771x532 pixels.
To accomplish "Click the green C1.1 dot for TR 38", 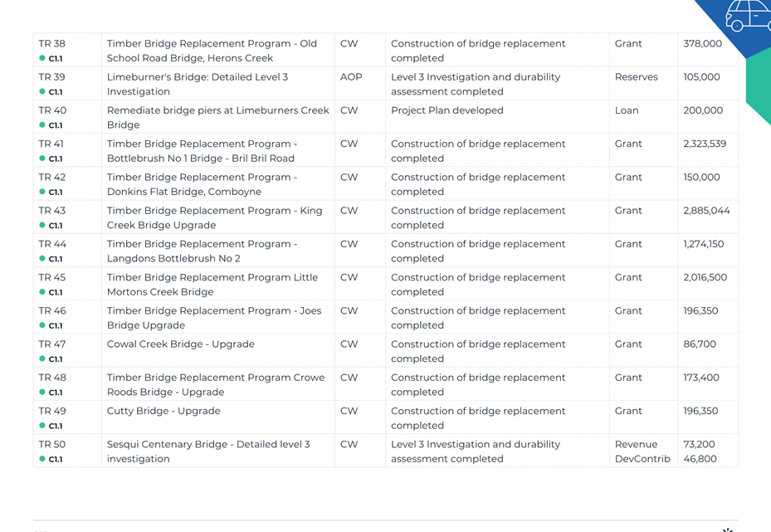I will click(42, 58).
